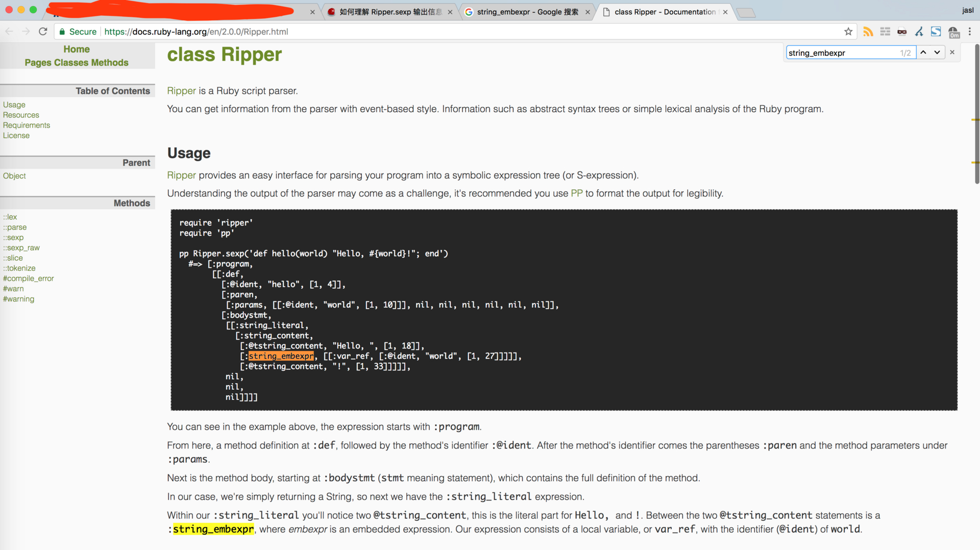980x550 pixels.
Task: Jump to Usage in Table of Contents
Action: point(14,105)
